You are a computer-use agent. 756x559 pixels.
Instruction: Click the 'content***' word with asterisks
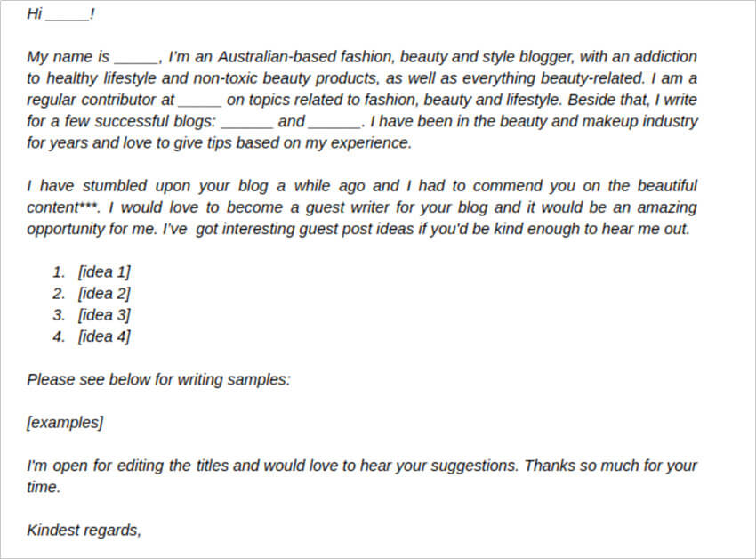[x=63, y=207]
